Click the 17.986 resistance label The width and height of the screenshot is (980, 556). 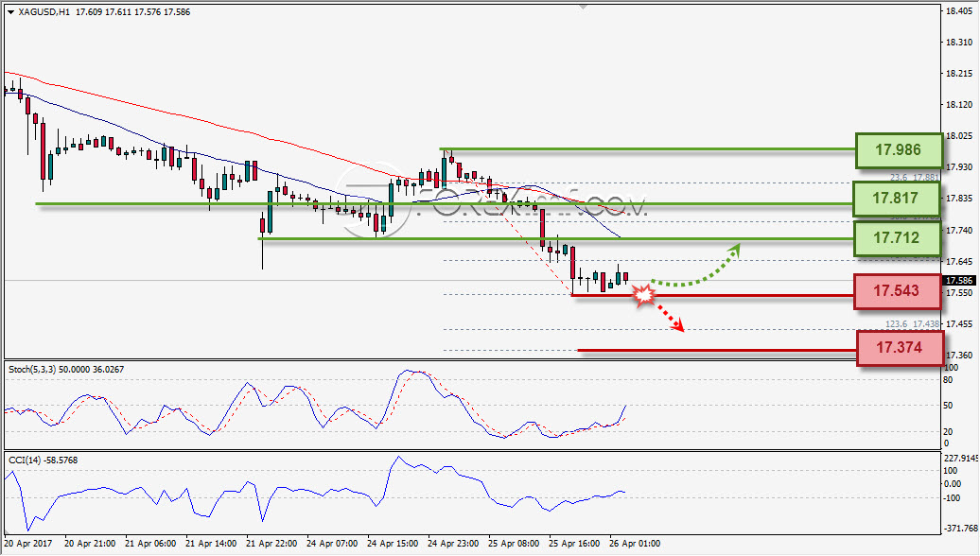point(898,150)
